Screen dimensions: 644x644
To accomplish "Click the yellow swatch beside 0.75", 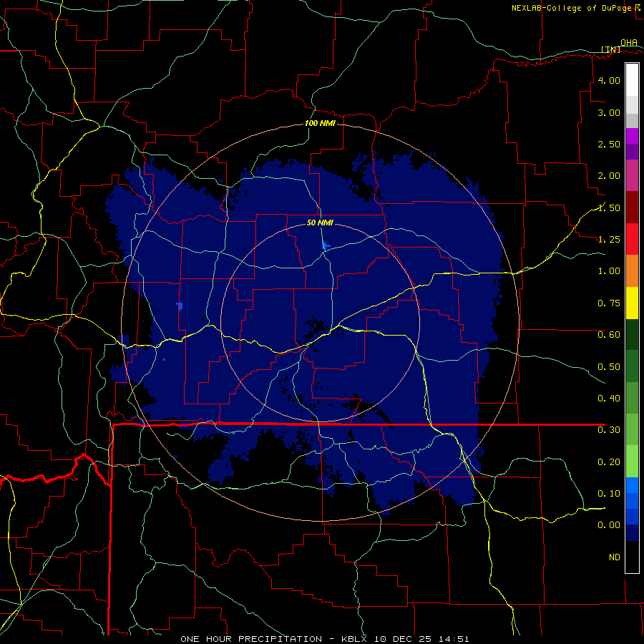I will point(632,303).
